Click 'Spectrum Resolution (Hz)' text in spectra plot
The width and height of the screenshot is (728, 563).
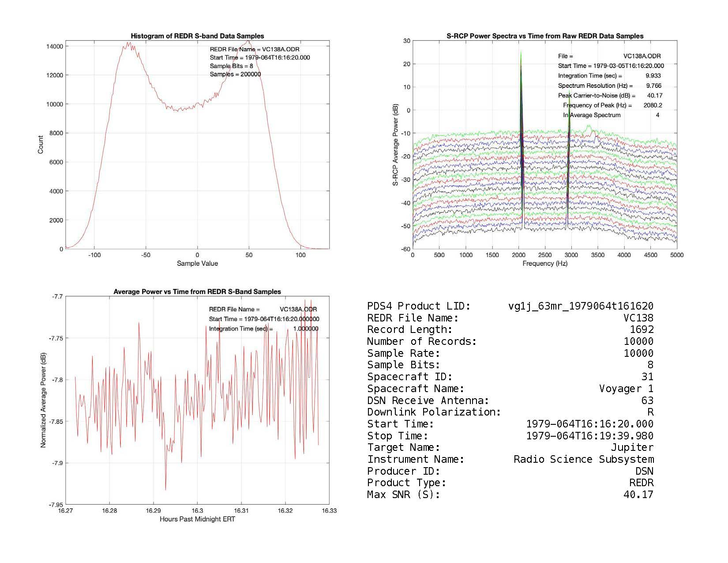595,86
